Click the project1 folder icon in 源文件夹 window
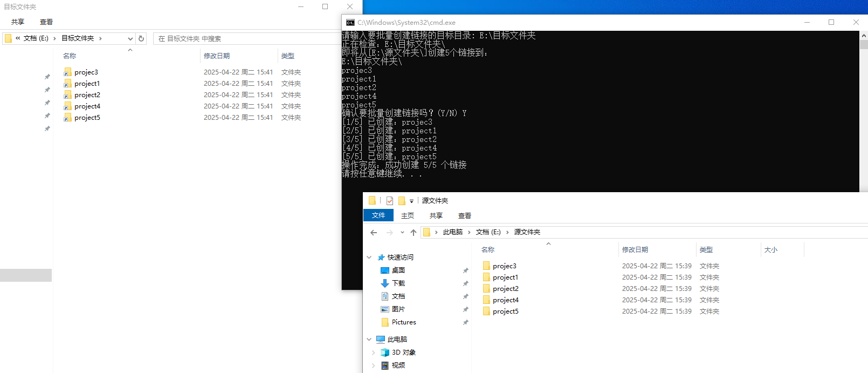868x373 pixels. click(486, 277)
